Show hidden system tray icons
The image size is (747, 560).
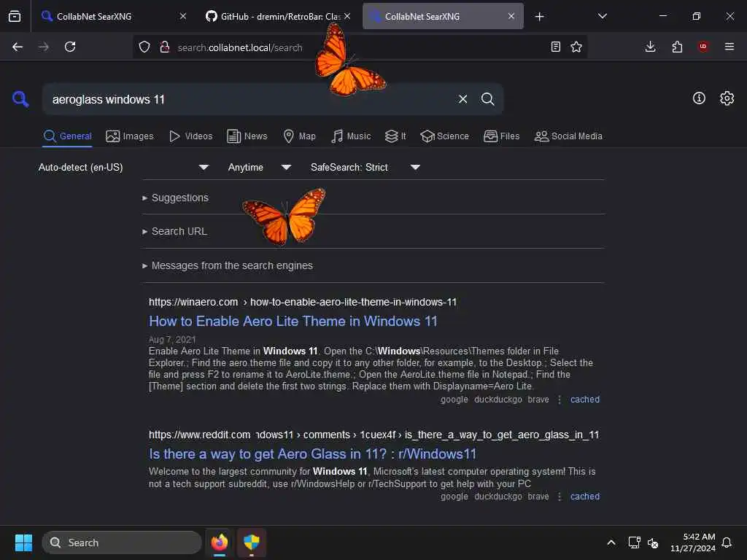tap(611, 542)
